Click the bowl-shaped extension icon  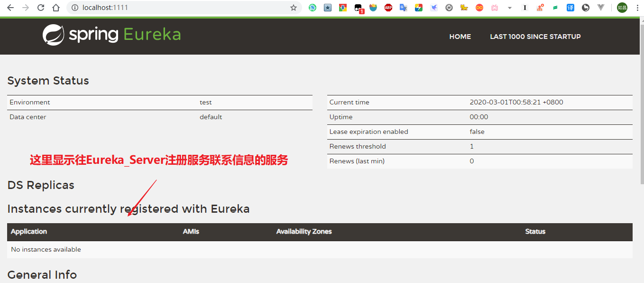coord(373,8)
